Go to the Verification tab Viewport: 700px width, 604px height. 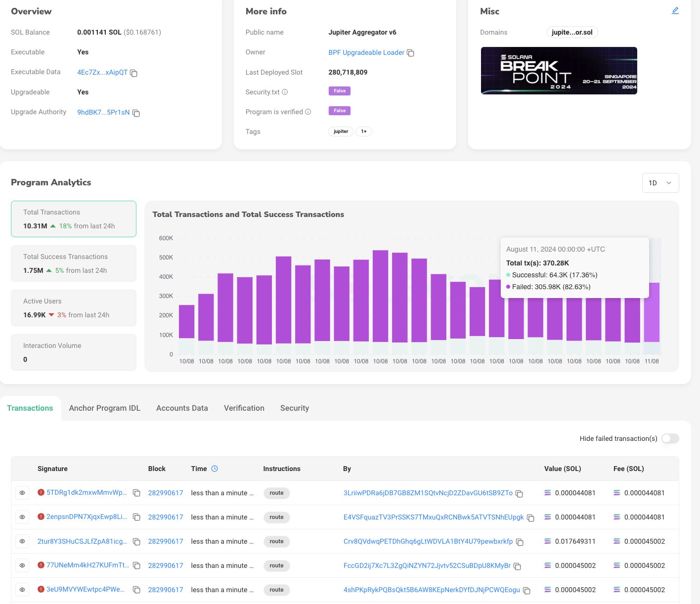[244, 408]
